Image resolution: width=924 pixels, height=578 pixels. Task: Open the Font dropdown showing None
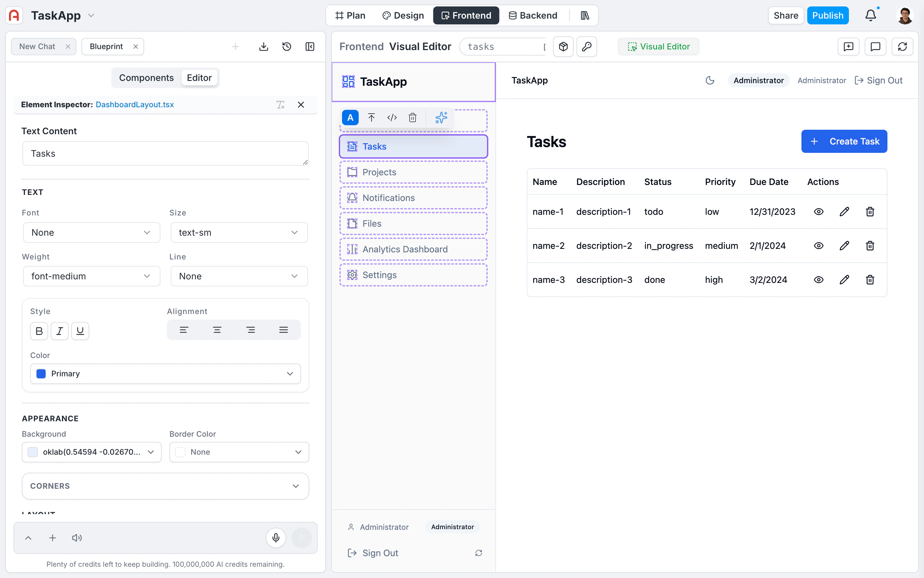point(92,232)
